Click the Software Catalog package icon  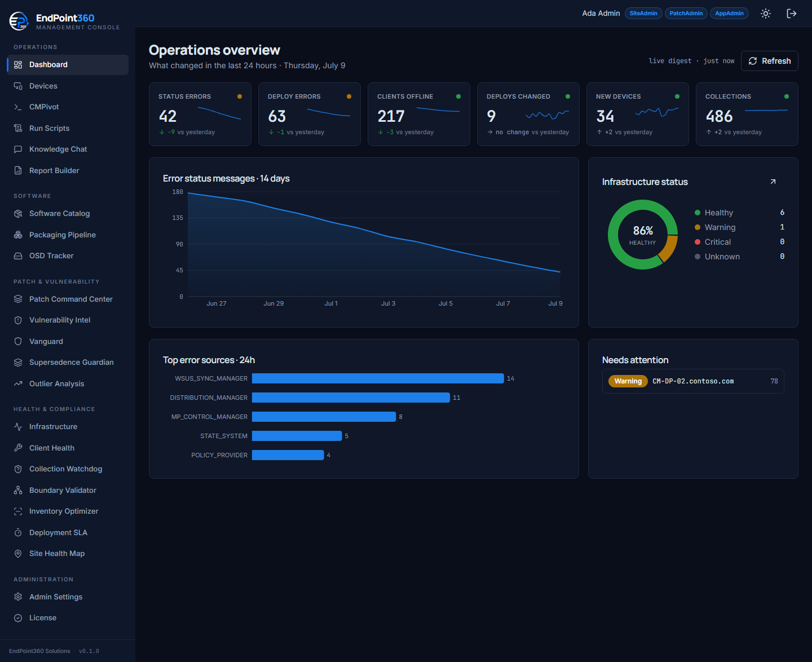18,214
